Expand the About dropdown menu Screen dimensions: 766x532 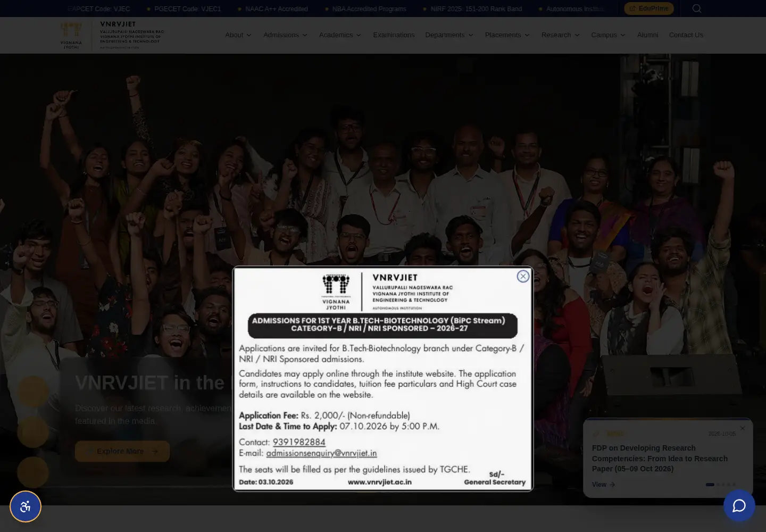(x=238, y=35)
